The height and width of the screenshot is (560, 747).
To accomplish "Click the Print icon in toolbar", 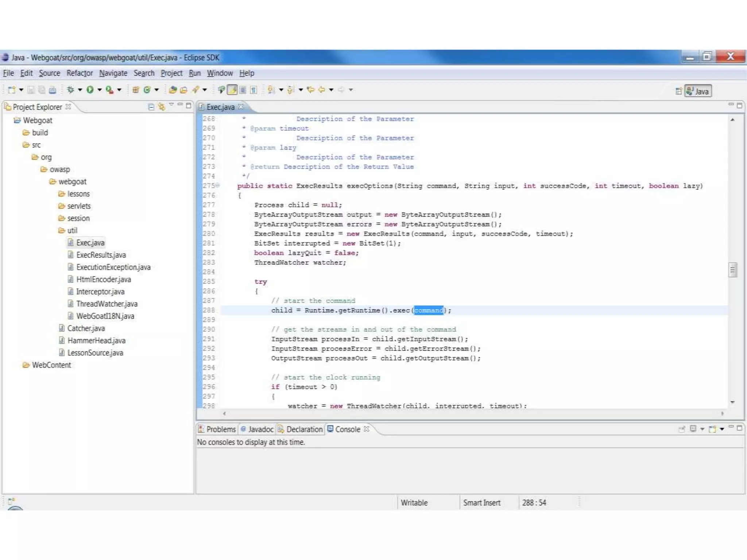I will click(53, 90).
